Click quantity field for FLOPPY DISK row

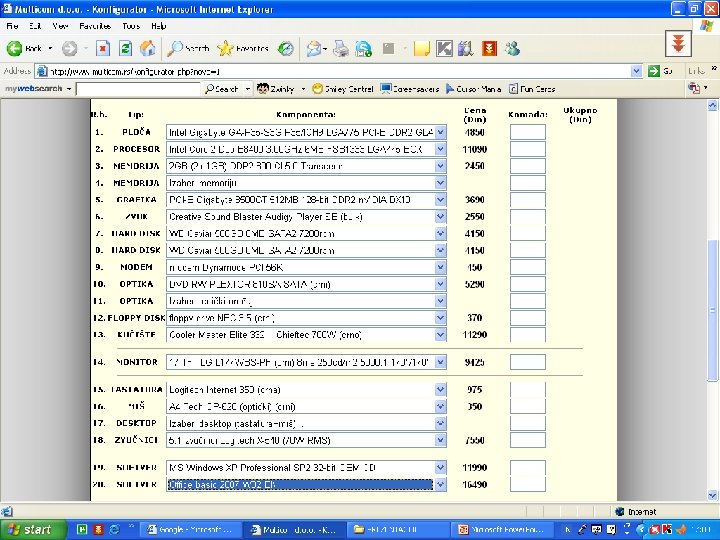coord(528,318)
